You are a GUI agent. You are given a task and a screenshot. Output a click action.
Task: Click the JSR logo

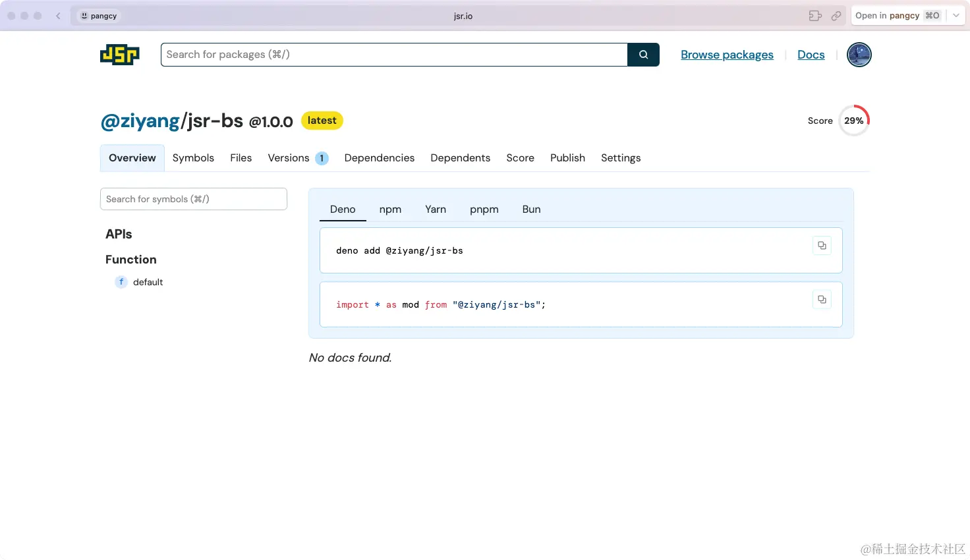pyautogui.click(x=120, y=55)
